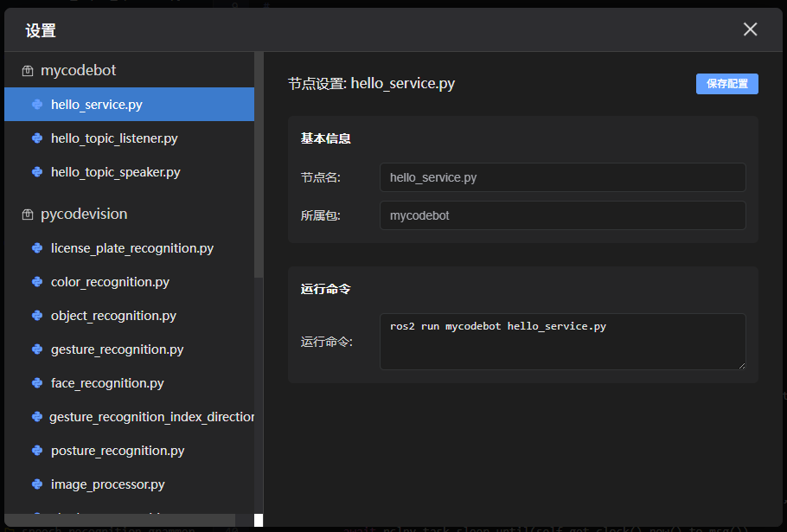
Task: Click Python icon next to color_recognition.py
Action: point(37,282)
